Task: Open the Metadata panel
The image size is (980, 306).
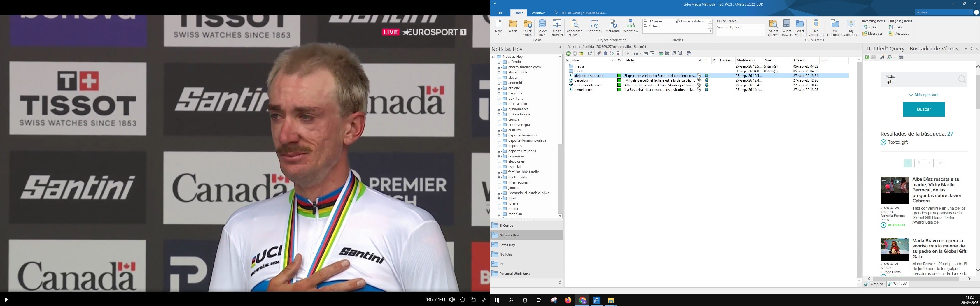Action: (x=612, y=26)
